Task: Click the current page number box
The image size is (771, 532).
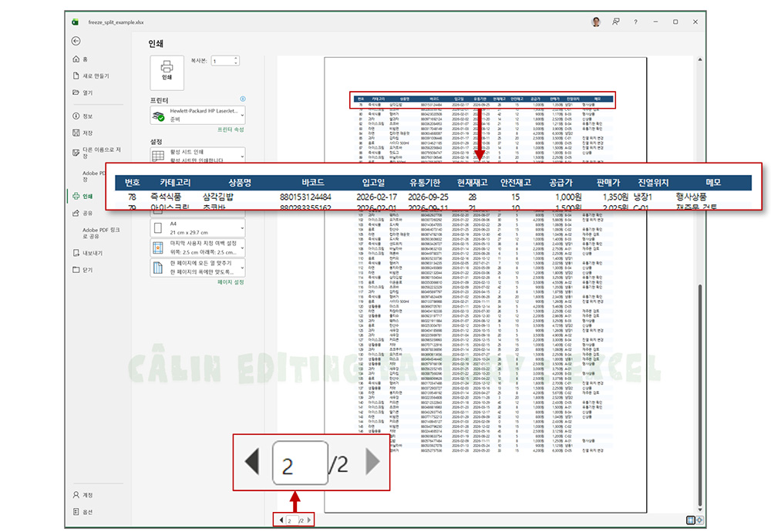Action: 292,520
